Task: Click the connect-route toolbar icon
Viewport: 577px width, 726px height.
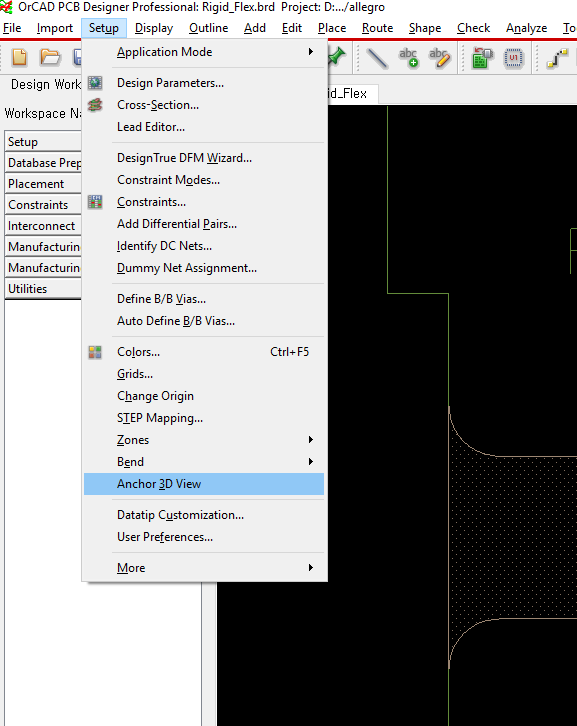Action: click(557, 58)
